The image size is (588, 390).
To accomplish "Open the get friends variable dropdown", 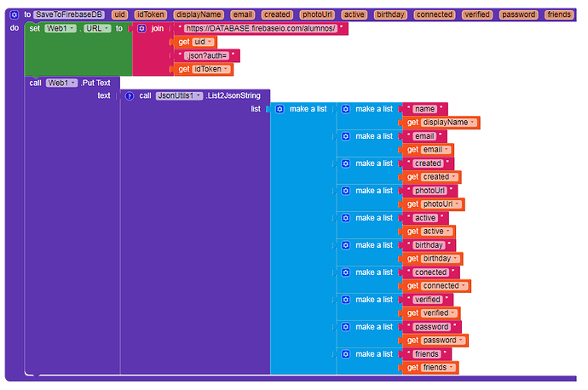I will tap(439, 368).
